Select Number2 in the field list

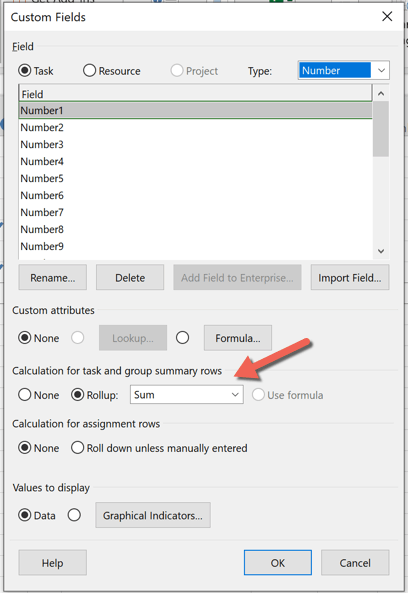pyautogui.click(x=195, y=127)
